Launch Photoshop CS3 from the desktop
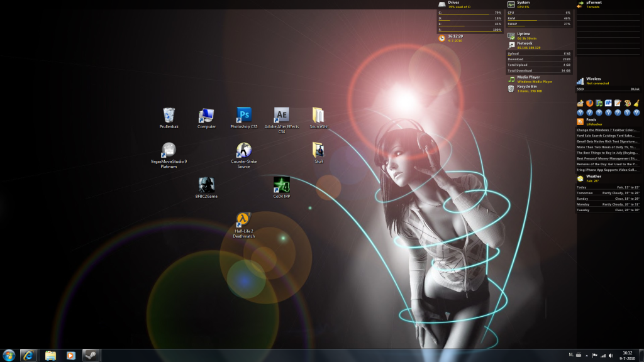 pyautogui.click(x=244, y=118)
